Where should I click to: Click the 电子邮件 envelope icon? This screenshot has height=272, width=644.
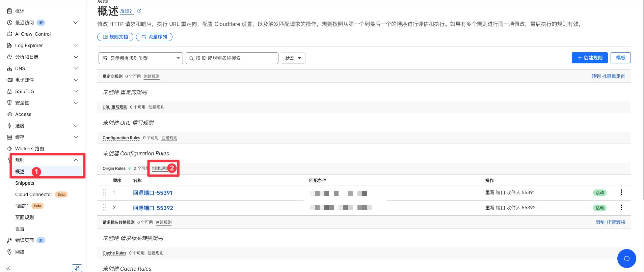pos(9,80)
